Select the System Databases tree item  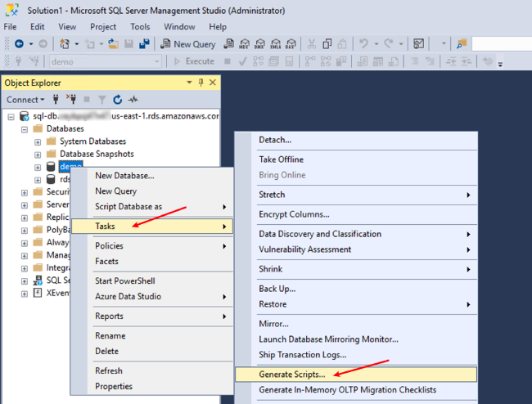[92, 141]
